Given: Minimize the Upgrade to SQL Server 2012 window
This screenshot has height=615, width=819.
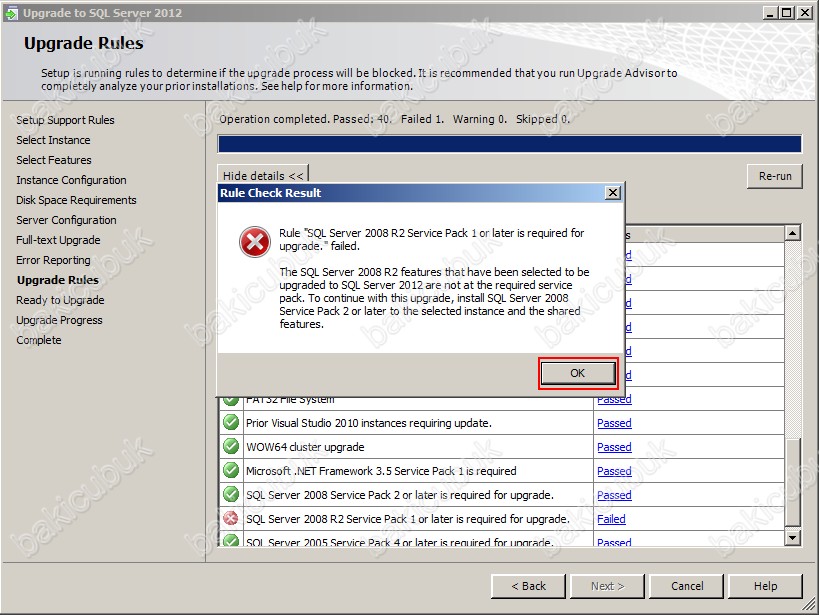Looking at the screenshot, I should tap(769, 13).
